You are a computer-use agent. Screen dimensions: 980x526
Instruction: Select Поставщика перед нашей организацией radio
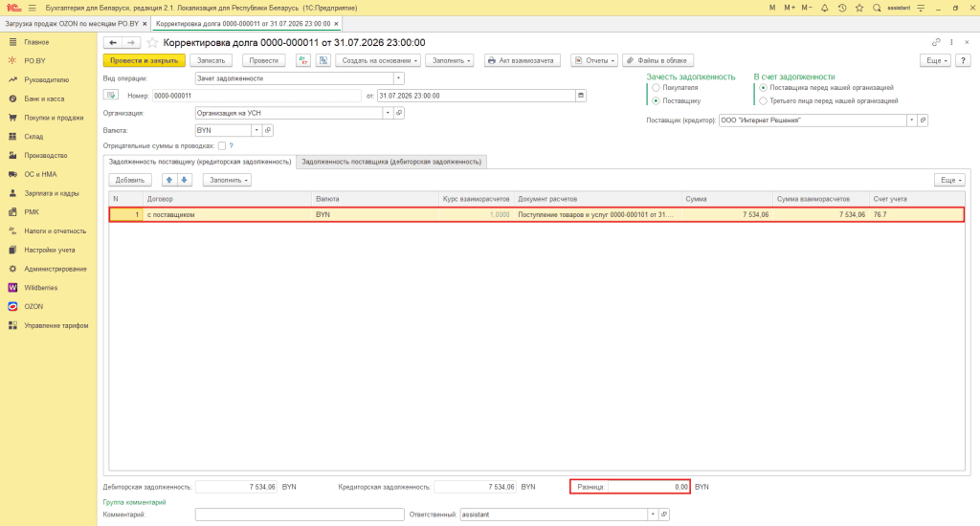pos(763,87)
